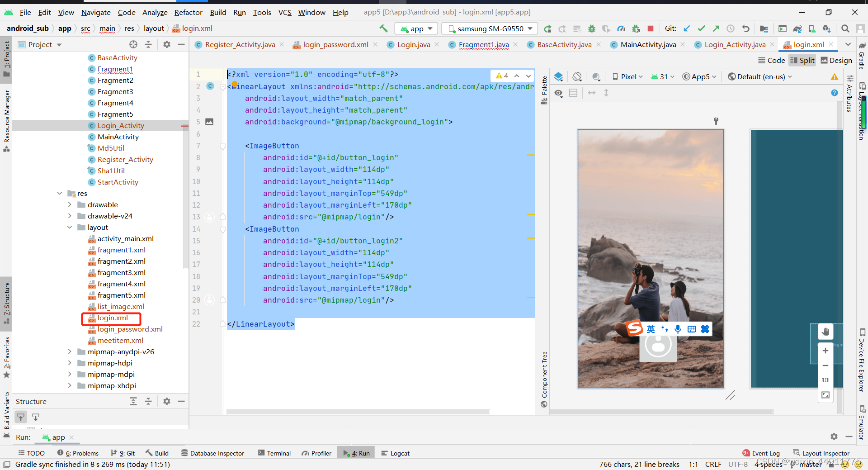The height and width of the screenshot is (470, 868).
Task: Click the Debug app bug icon
Action: tap(591, 29)
